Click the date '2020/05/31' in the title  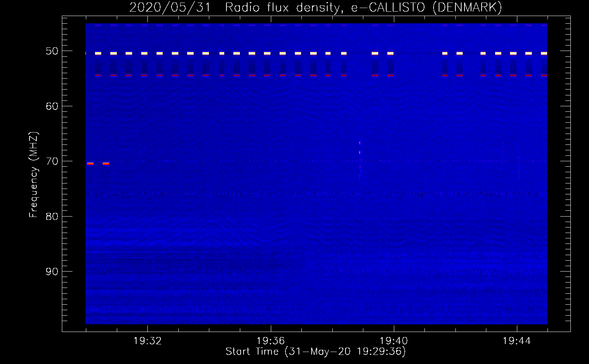170,7
